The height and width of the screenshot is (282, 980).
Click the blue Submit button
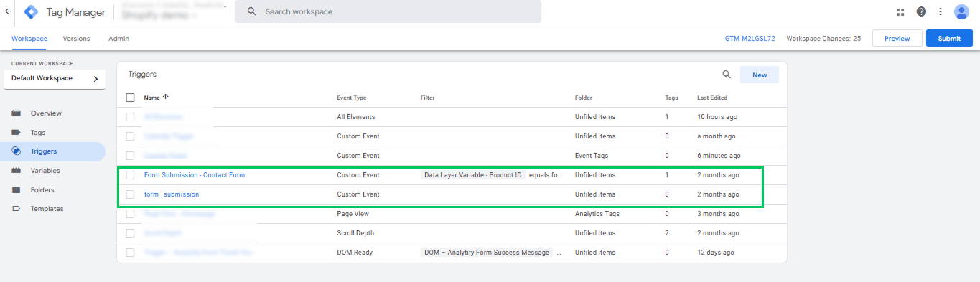coord(949,39)
